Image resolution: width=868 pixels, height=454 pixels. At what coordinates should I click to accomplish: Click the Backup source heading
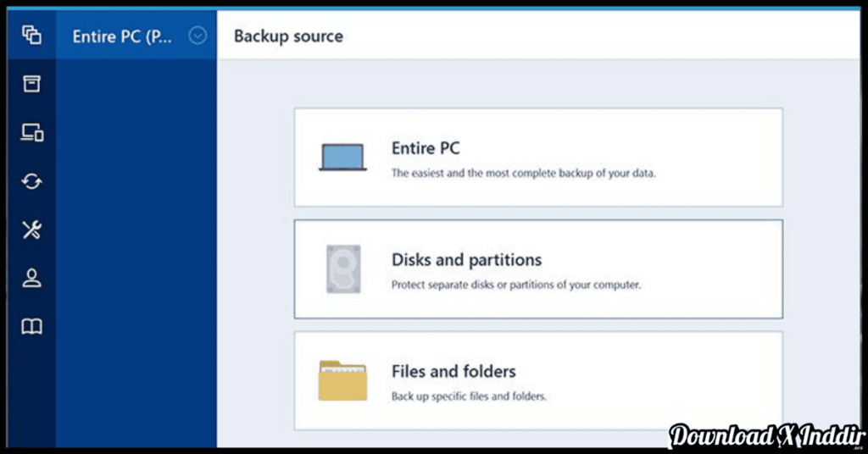point(288,36)
